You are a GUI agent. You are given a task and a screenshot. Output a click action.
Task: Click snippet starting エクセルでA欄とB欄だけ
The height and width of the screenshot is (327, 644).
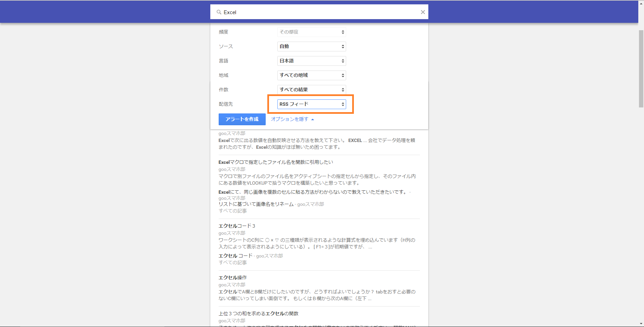(317, 295)
